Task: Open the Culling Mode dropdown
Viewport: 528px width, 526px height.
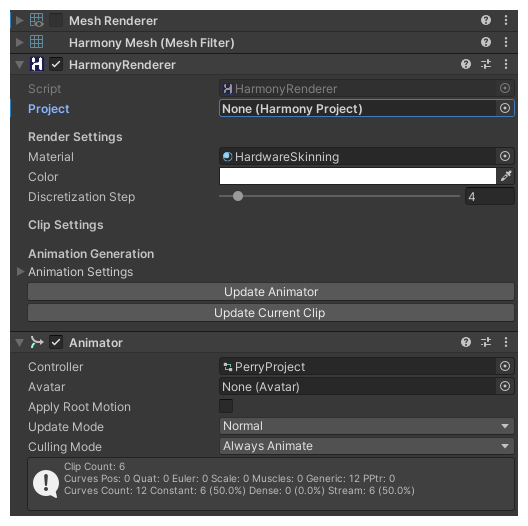Action: coord(366,446)
